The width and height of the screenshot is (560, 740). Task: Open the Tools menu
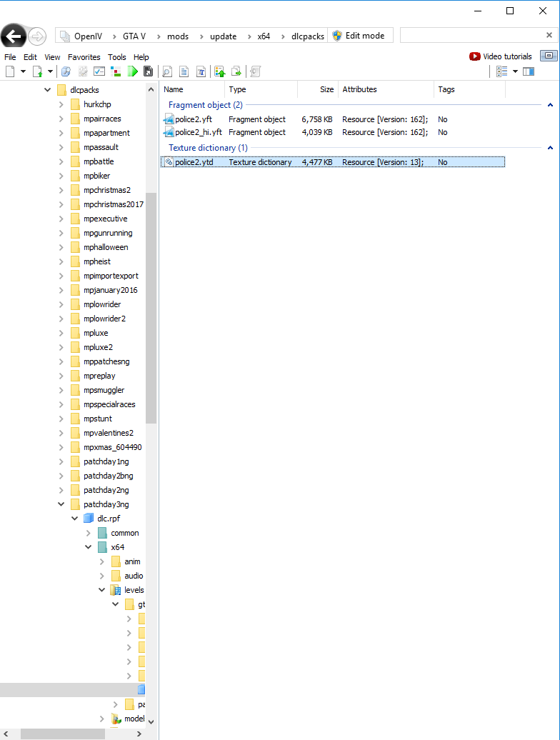click(117, 57)
